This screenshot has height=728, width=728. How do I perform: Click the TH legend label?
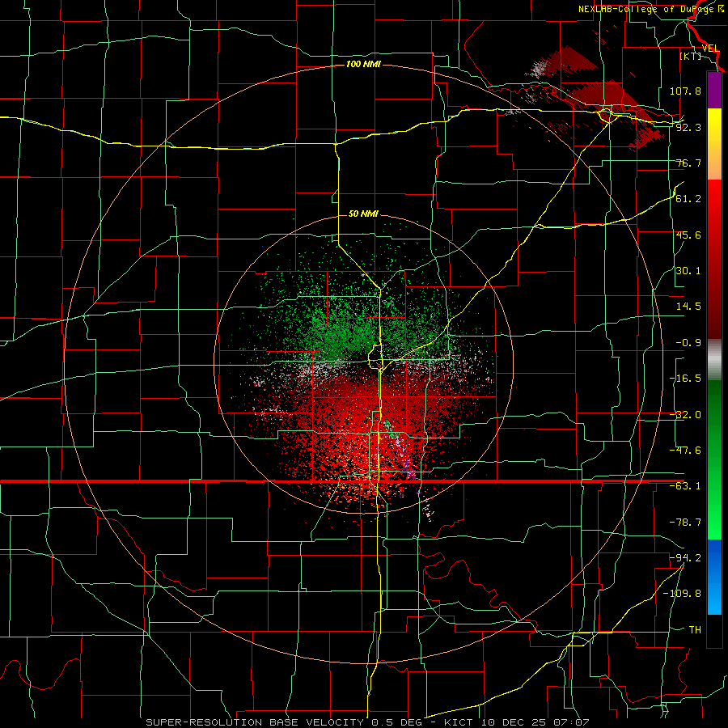pyautogui.click(x=695, y=630)
